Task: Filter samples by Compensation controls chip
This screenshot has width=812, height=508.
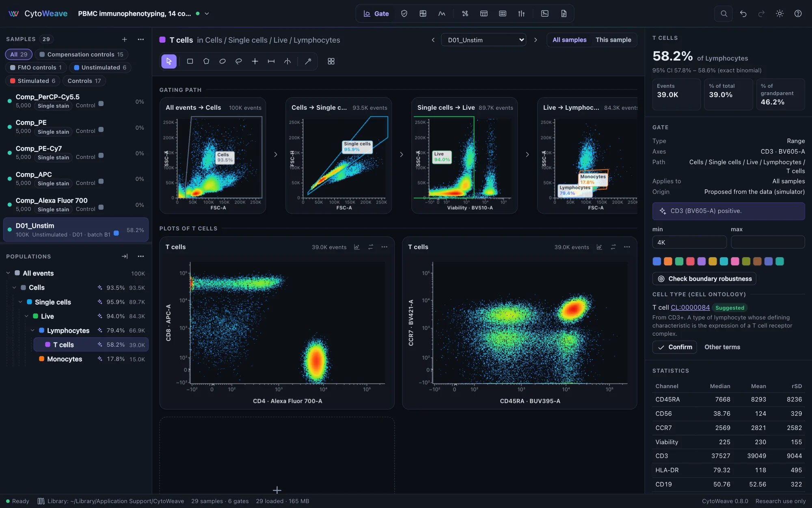Action: click(81, 54)
